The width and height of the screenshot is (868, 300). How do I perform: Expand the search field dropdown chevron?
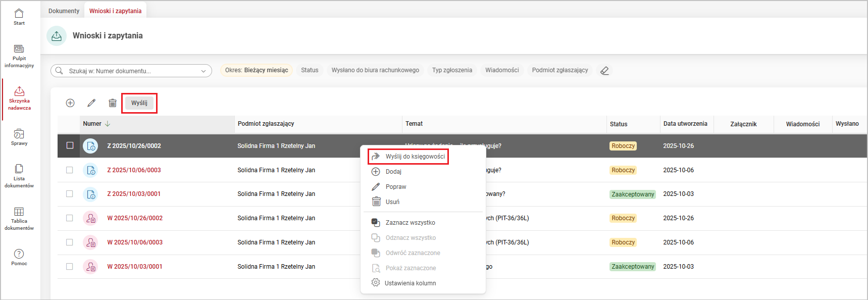pos(203,71)
